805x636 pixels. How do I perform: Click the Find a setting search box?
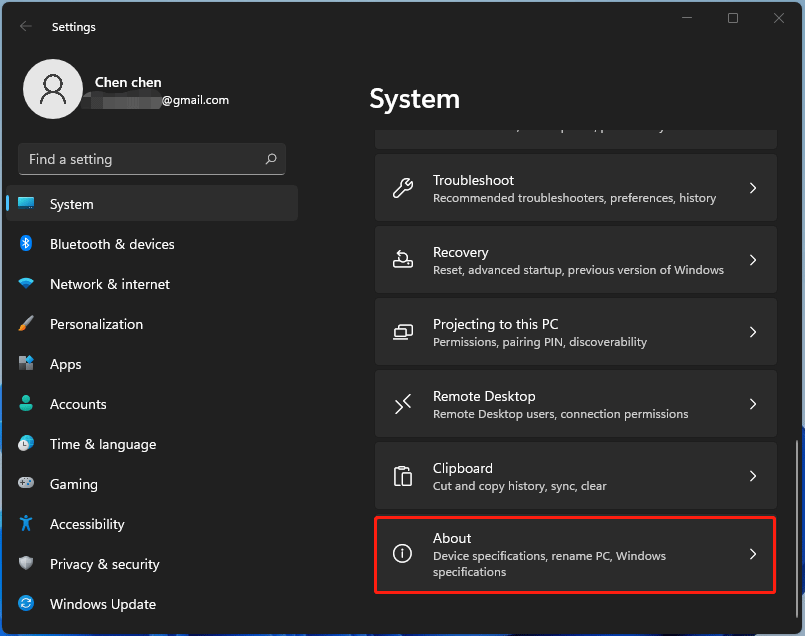pos(151,158)
